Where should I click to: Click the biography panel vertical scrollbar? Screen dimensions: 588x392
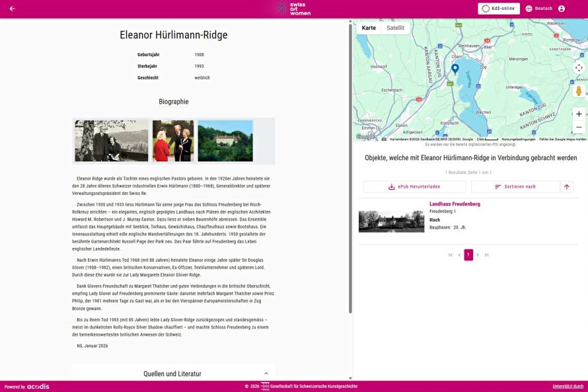tap(350, 167)
